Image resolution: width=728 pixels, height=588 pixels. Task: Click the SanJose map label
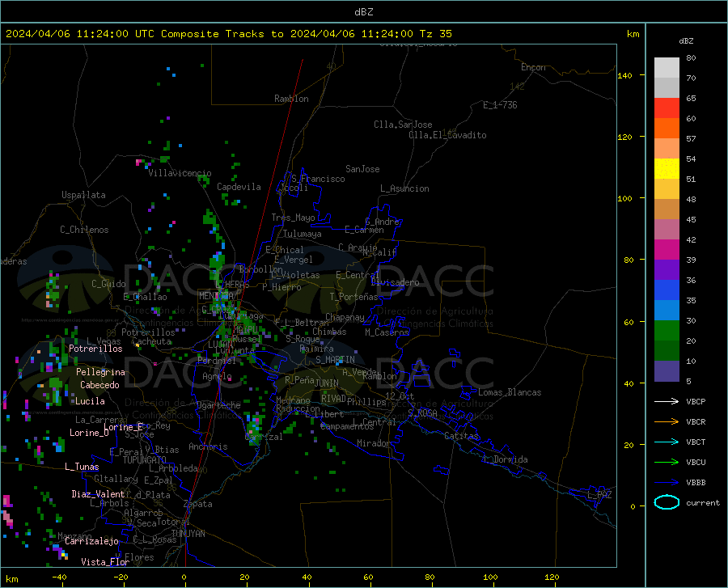click(x=362, y=169)
